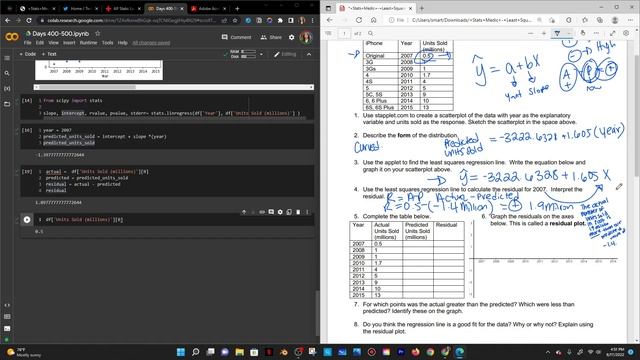Open the code snippets icon in Colab sidebar
640x360 pixels.
tap(7, 305)
